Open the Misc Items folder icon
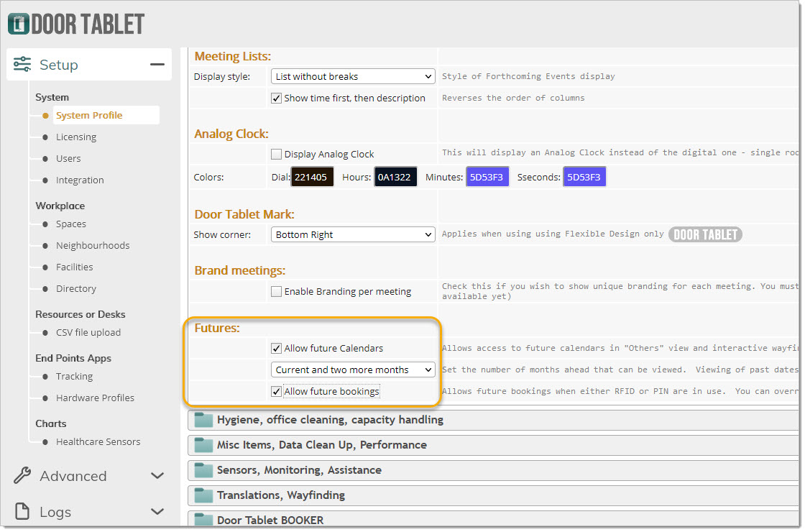 tap(204, 445)
